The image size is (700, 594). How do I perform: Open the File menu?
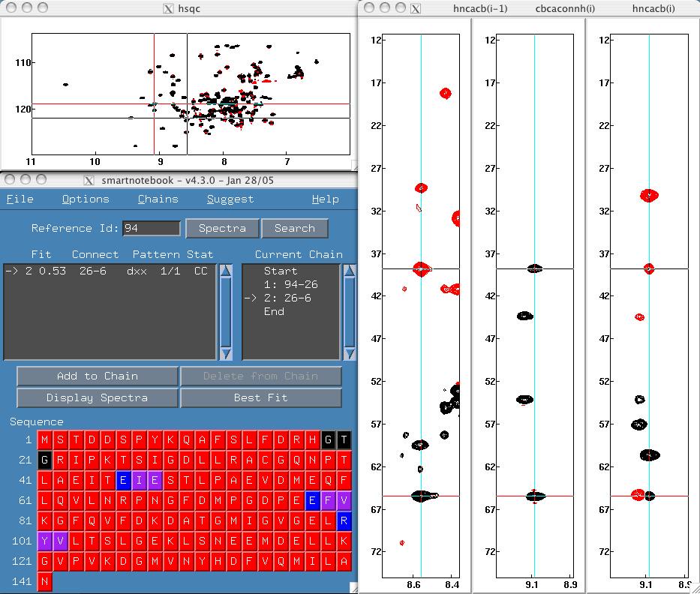[20, 199]
